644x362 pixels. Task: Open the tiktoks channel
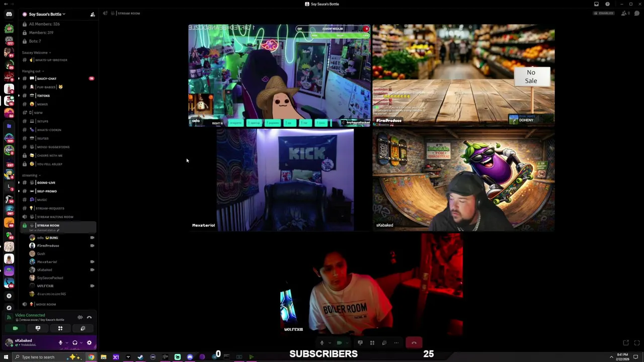click(58, 96)
